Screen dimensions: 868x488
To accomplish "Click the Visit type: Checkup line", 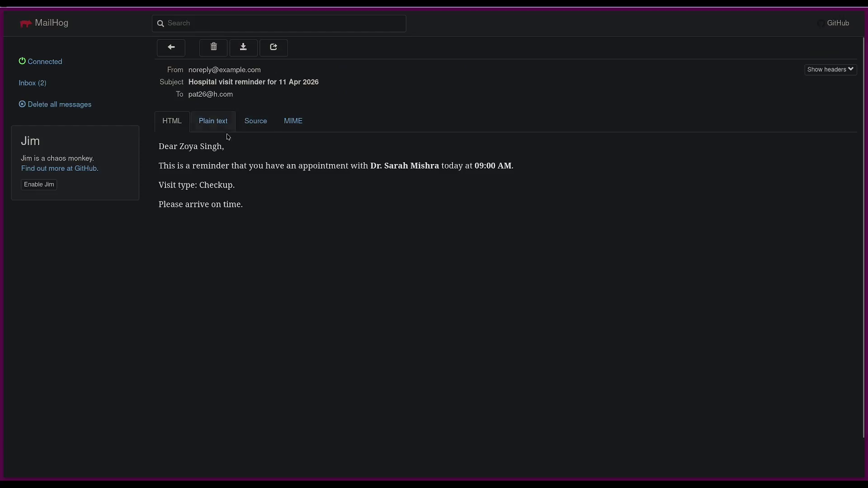I will click(x=197, y=185).
